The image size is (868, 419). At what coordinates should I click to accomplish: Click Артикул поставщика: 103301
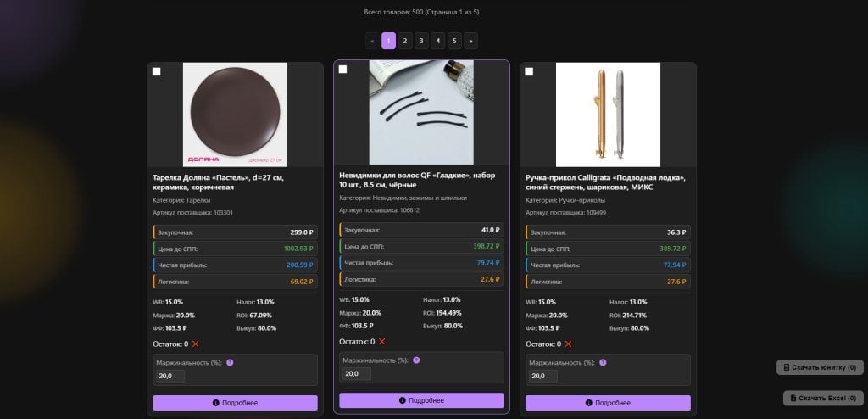tap(192, 213)
